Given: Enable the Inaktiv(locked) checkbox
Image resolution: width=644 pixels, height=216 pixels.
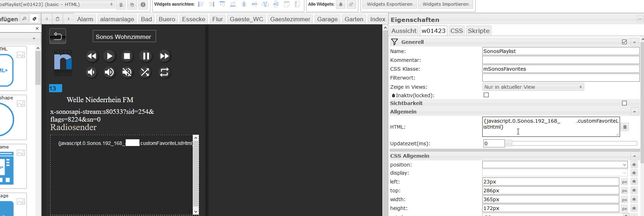Looking at the screenshot, I should (x=486, y=95).
